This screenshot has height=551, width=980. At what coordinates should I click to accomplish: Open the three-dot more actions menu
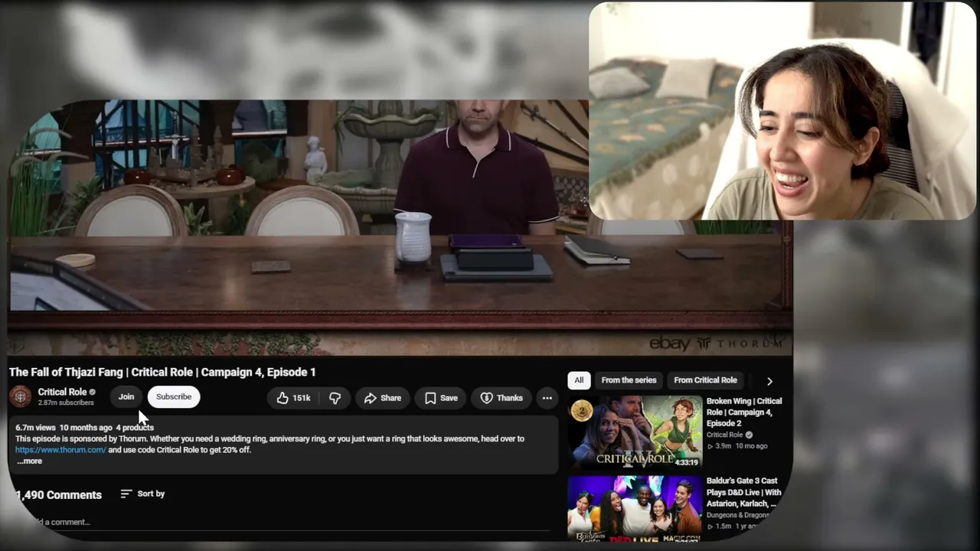[547, 398]
